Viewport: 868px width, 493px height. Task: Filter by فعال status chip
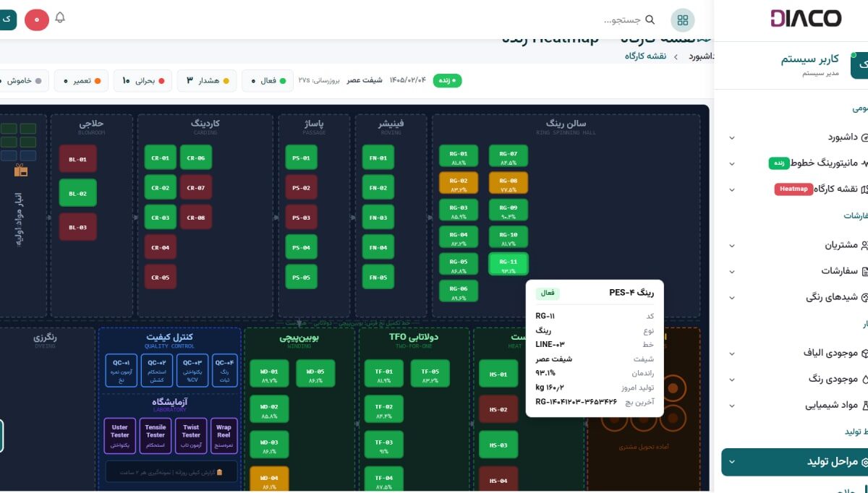268,81
